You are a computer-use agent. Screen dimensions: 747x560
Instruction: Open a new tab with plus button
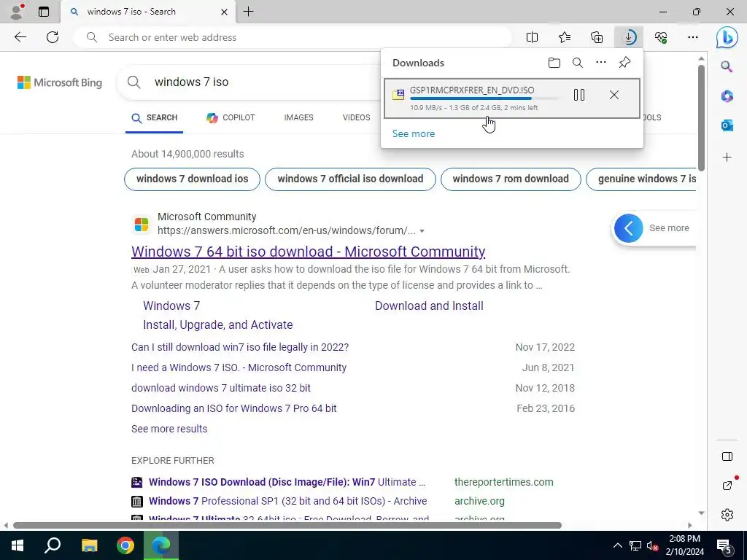[x=248, y=12]
